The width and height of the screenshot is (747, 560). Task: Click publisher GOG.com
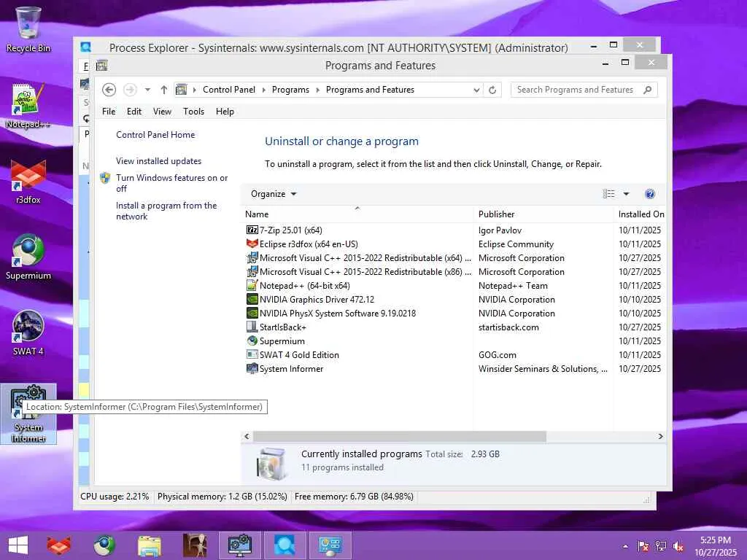coord(498,355)
